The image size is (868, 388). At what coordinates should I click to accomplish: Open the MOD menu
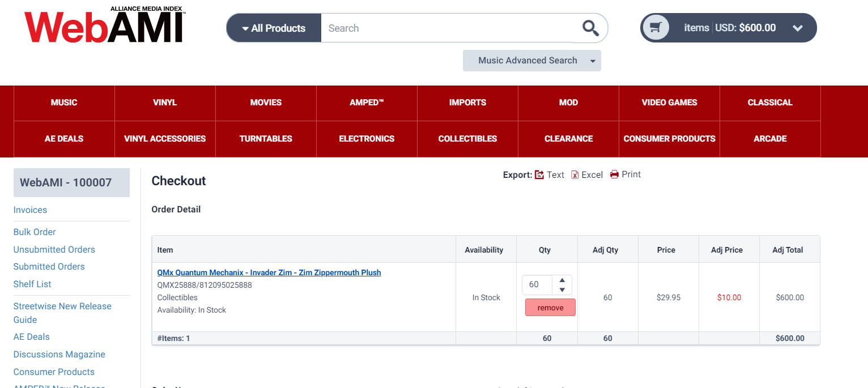click(x=568, y=103)
